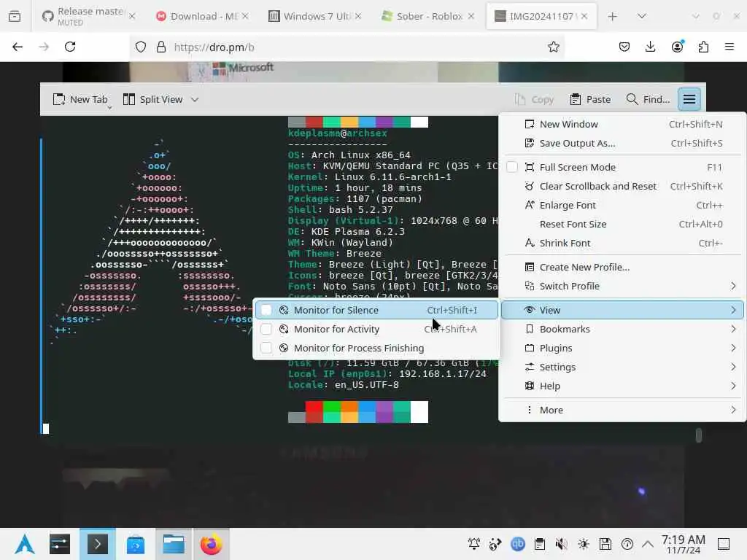Toggle Full Screen Mode checkbox
747x560 pixels.
coord(511,167)
